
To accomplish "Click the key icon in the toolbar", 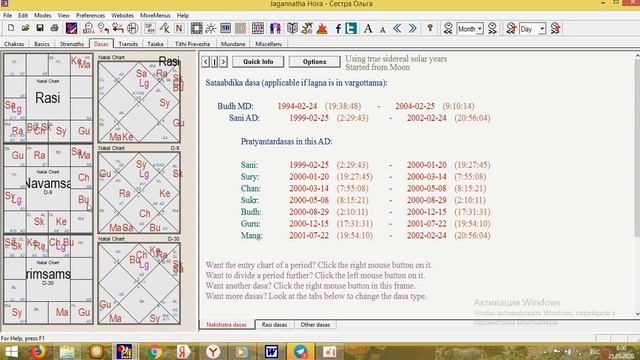I will pos(430,28).
